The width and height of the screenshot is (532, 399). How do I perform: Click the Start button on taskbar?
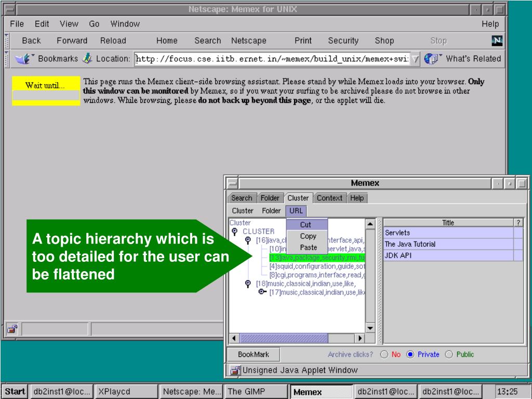(15, 392)
